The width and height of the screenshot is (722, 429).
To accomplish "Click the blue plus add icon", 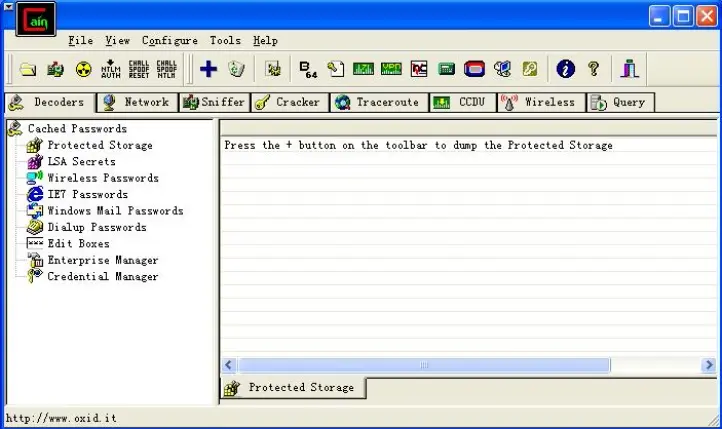I will 208,70.
